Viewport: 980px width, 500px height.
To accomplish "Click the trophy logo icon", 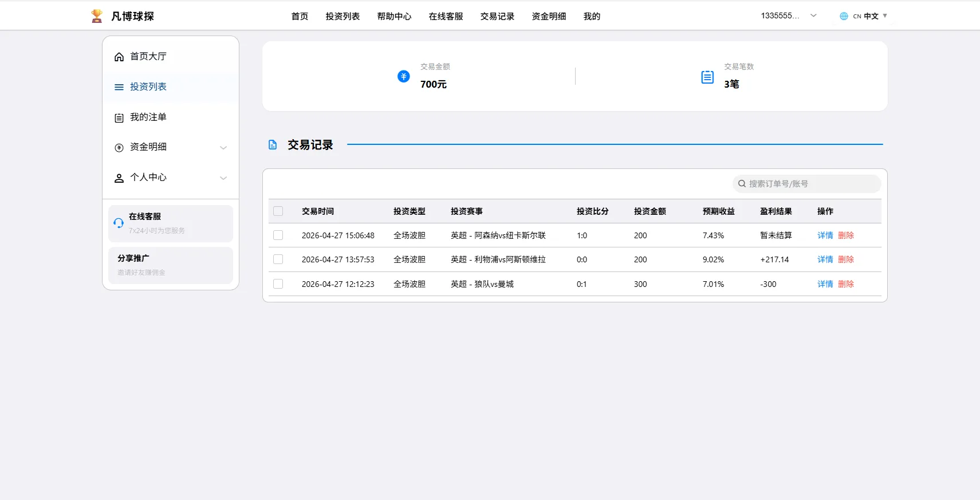I will 97,16.
